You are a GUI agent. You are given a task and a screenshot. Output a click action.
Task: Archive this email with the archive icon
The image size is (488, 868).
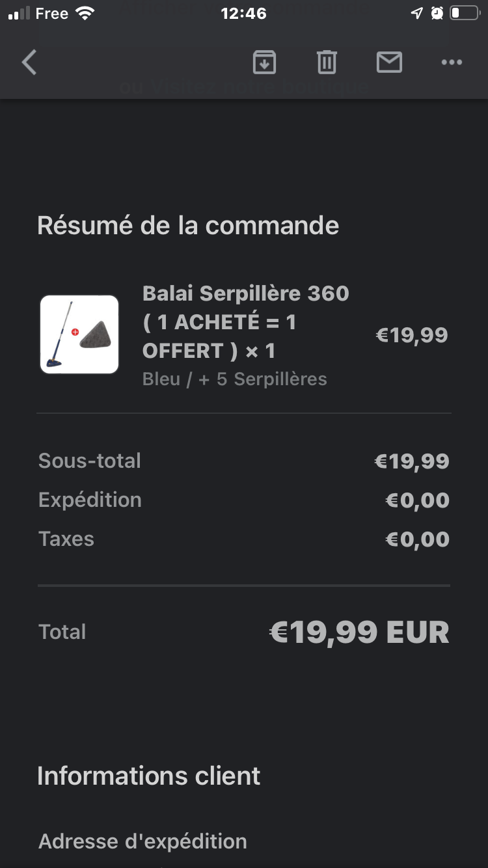coord(264,62)
